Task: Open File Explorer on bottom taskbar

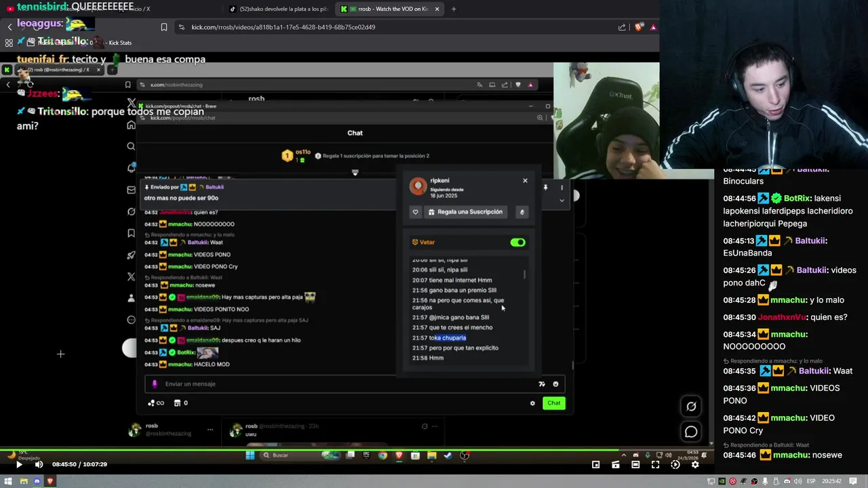Action: (x=23, y=481)
